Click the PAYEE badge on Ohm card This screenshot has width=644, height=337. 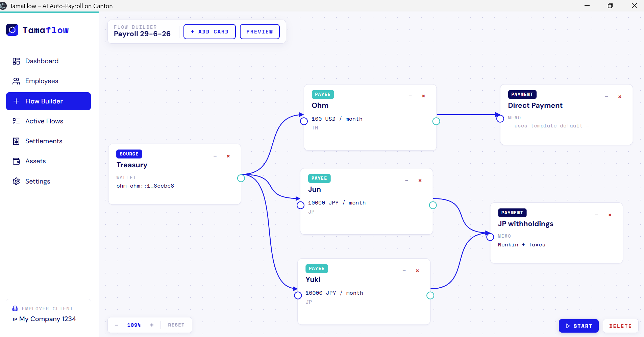coord(323,94)
